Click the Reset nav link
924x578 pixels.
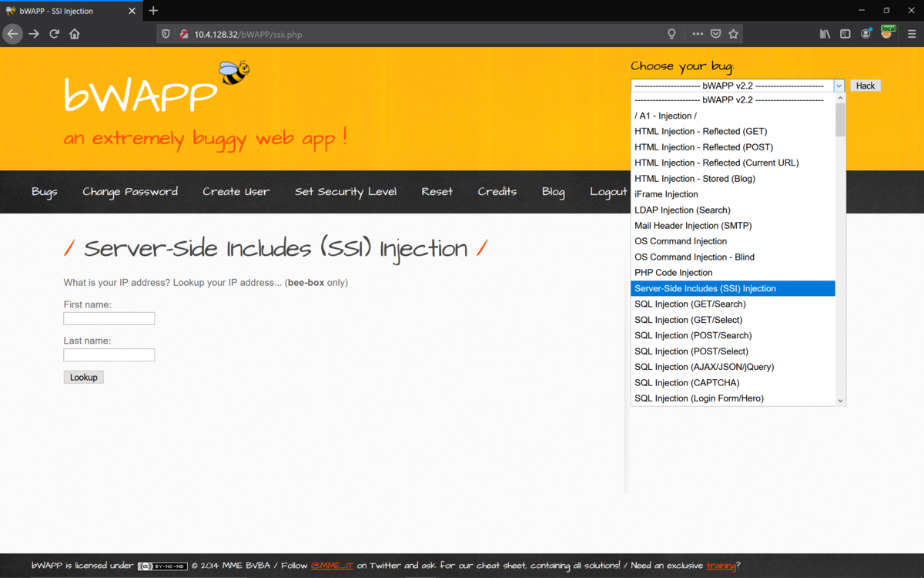click(x=437, y=192)
